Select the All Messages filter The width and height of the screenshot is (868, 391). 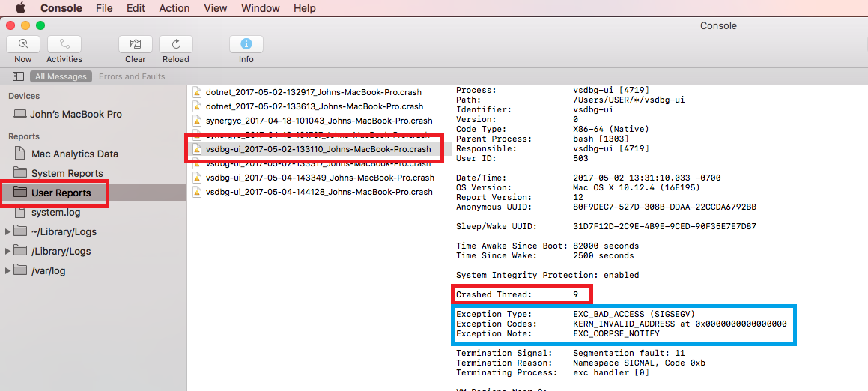point(61,76)
